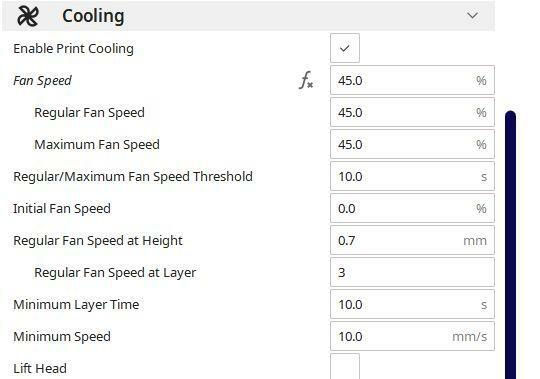Collapse the Cooling section chevron

point(472,15)
